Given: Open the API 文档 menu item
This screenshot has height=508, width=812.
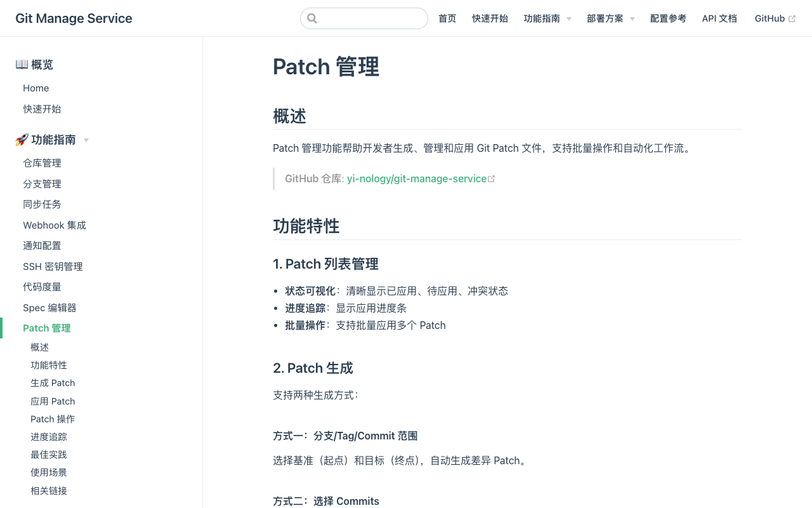Looking at the screenshot, I should click(719, 18).
